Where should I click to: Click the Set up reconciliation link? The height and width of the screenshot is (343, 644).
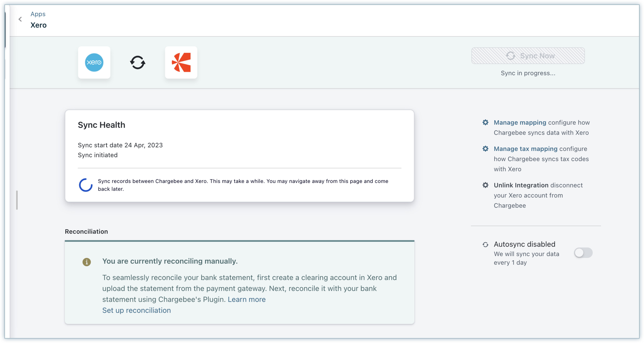(x=137, y=310)
